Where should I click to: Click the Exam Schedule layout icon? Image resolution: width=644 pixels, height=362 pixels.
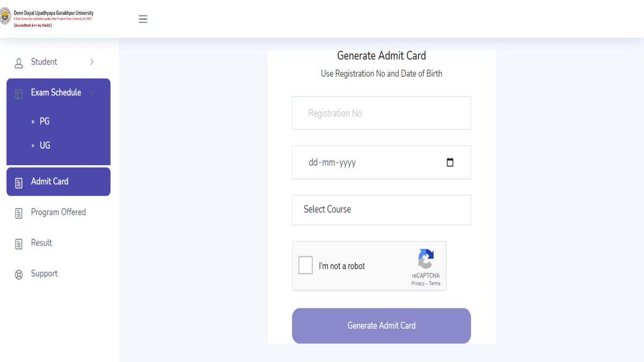(19, 94)
